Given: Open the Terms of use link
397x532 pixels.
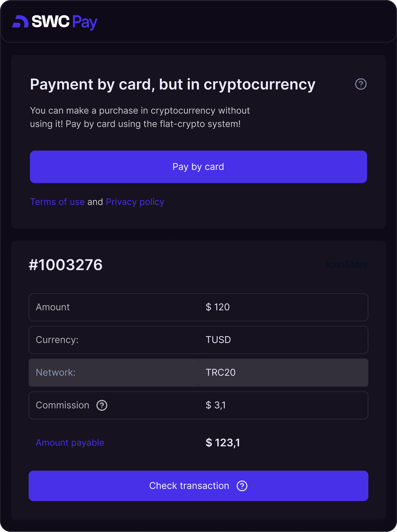Looking at the screenshot, I should (57, 202).
